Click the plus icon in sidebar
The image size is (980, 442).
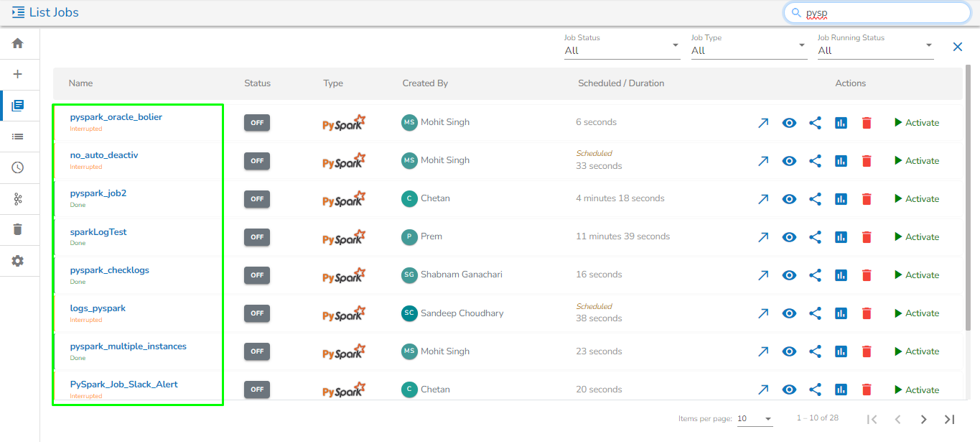point(18,74)
